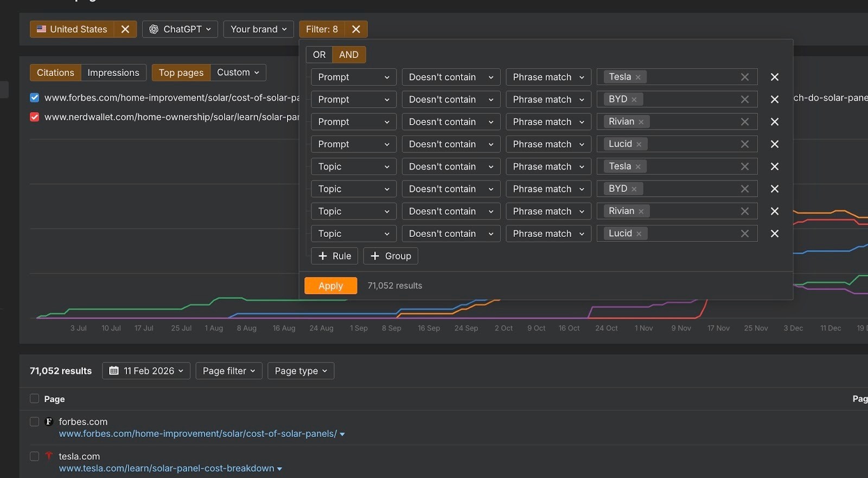Click the BYD value input field in Topic rule
The width and height of the screenshot is (868, 478).
point(677,189)
